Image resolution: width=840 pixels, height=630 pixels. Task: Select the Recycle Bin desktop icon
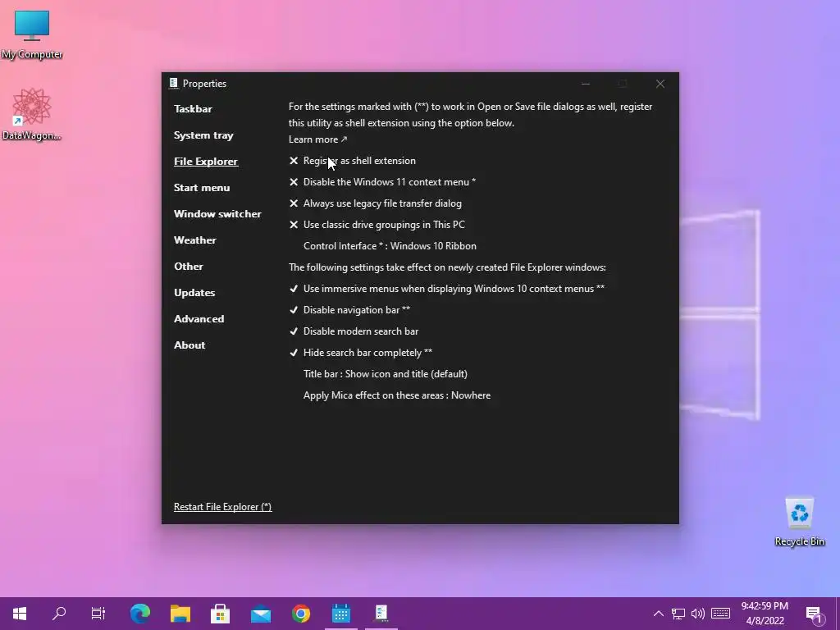(799, 522)
